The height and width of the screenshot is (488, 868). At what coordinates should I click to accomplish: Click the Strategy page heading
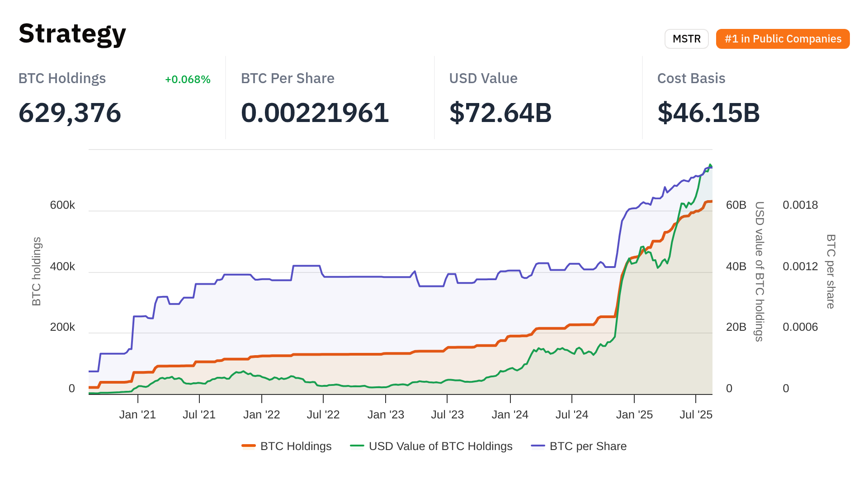pos(72,33)
